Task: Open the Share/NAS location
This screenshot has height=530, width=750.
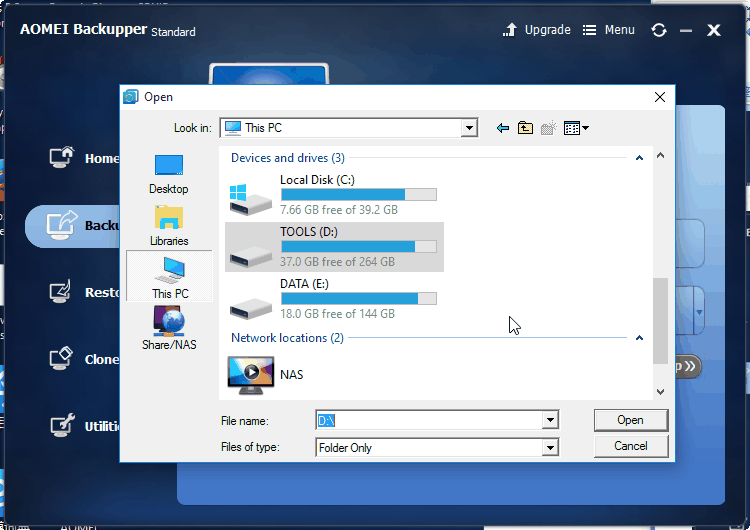Action: tap(169, 328)
